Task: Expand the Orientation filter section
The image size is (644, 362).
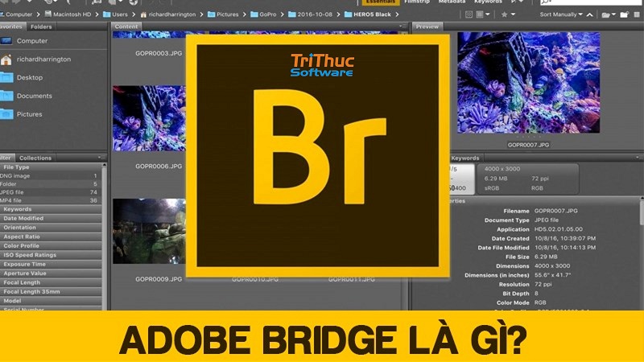Action: tap(50, 228)
